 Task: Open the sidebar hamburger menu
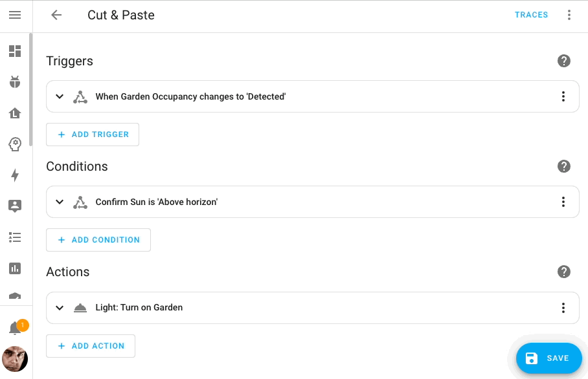tap(15, 15)
